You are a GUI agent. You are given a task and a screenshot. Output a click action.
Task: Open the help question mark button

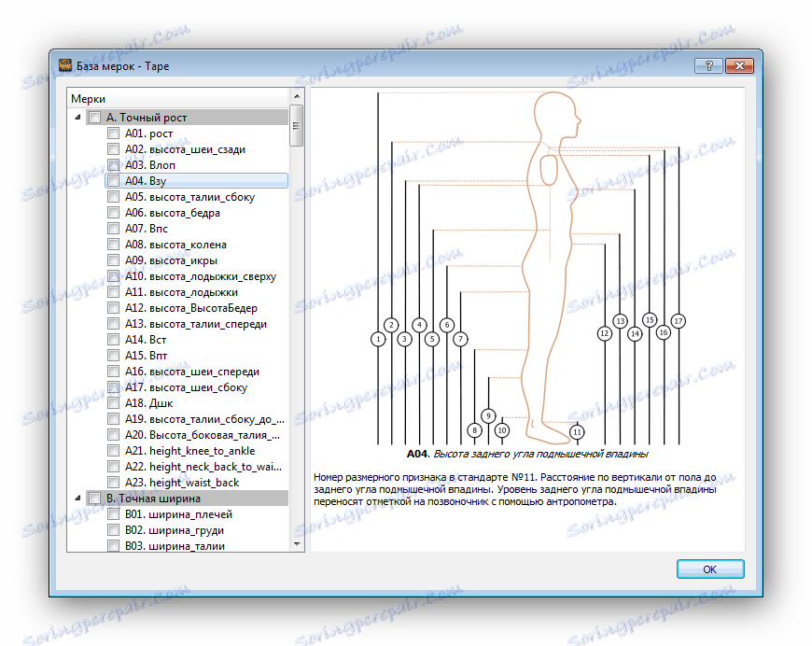[x=708, y=65]
